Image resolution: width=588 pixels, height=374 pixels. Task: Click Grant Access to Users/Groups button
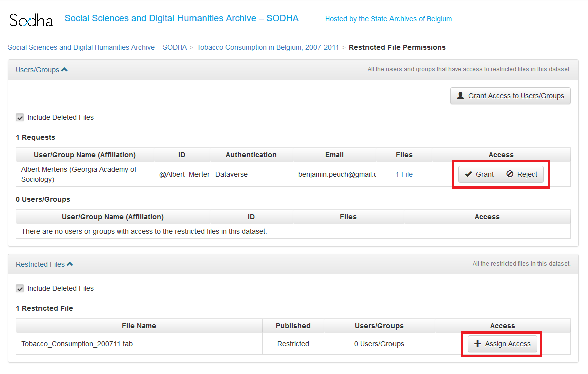510,96
